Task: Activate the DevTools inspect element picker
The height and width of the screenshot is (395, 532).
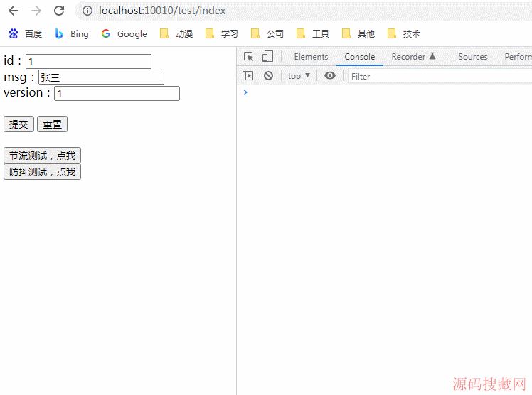Action: coord(248,57)
